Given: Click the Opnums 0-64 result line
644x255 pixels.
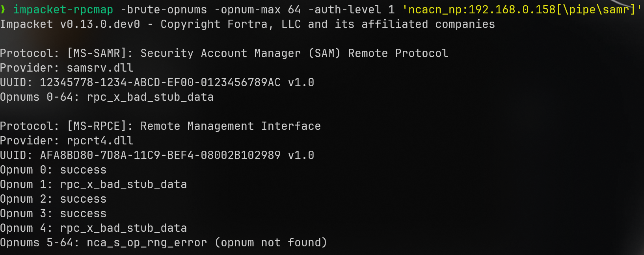Looking at the screenshot, I should (x=107, y=97).
